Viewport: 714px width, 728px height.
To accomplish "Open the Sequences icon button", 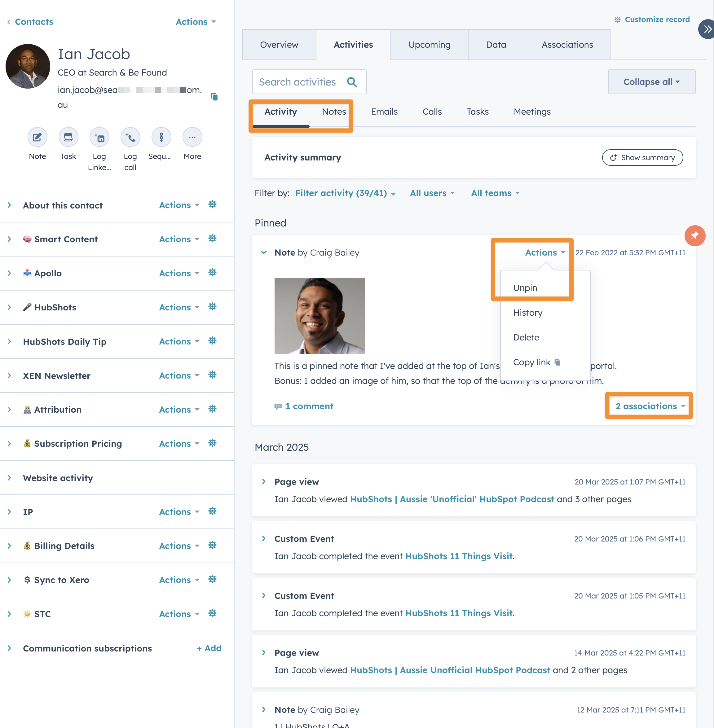I will (x=161, y=137).
